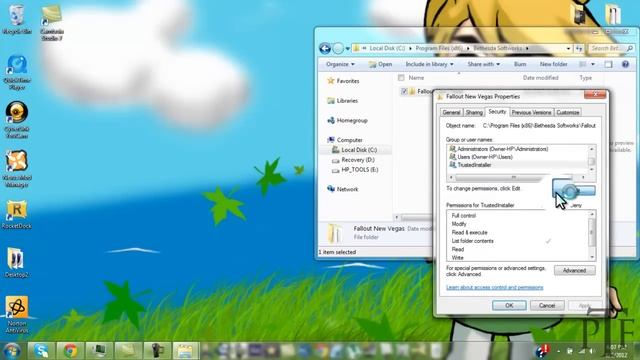Open the Desktop2 folder icon
640x360 pixels.
tap(16, 263)
